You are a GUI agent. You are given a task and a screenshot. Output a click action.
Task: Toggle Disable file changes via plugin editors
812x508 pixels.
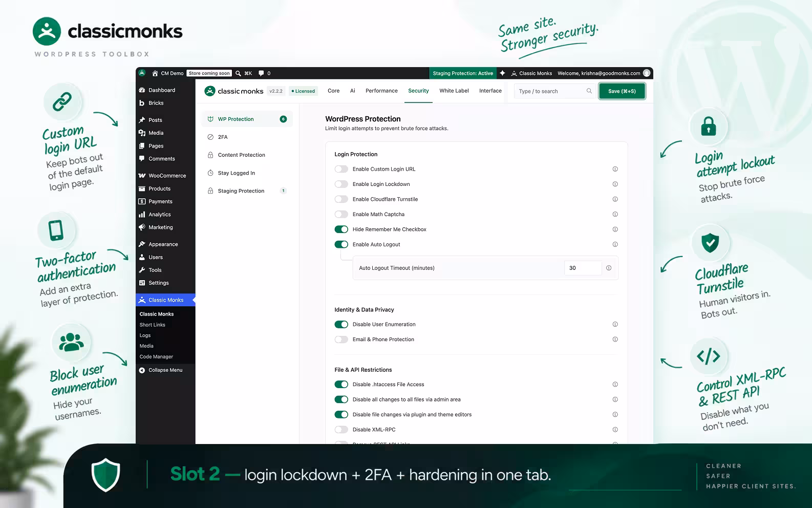341,415
